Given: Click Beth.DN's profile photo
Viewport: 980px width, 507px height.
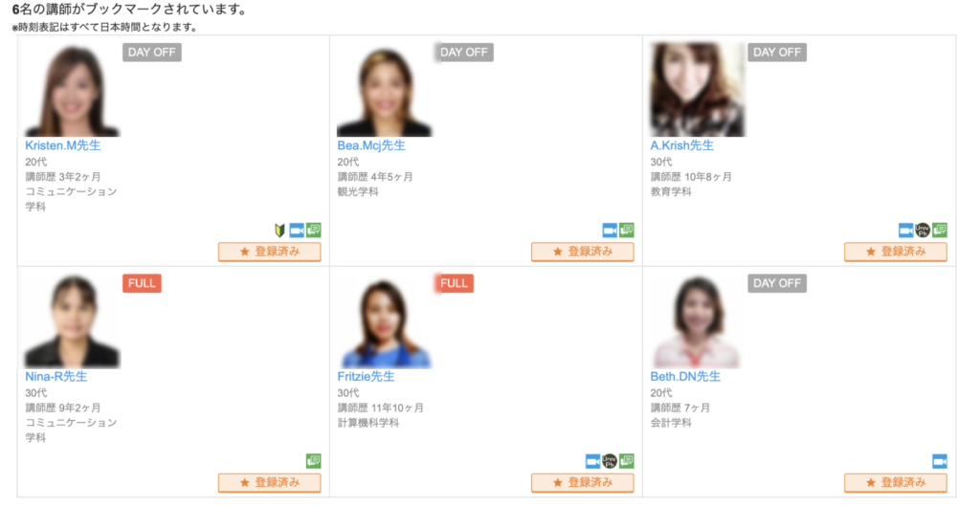Looking at the screenshot, I should pyautogui.click(x=698, y=320).
